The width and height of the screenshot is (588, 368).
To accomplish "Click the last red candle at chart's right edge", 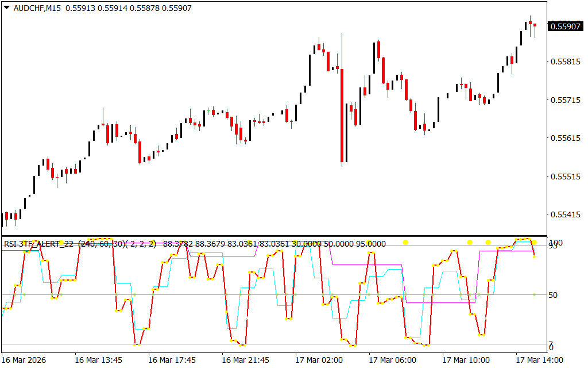I will coord(535,25).
